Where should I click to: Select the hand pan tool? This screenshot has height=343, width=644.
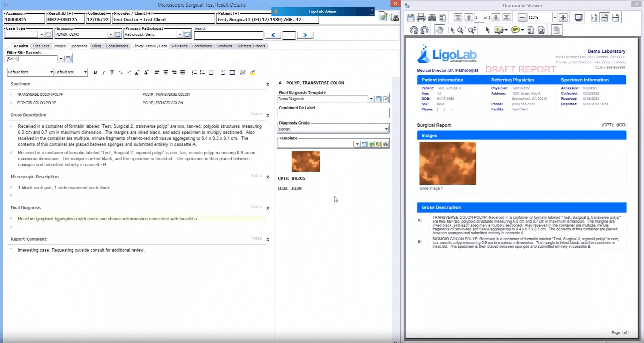(x=439, y=30)
